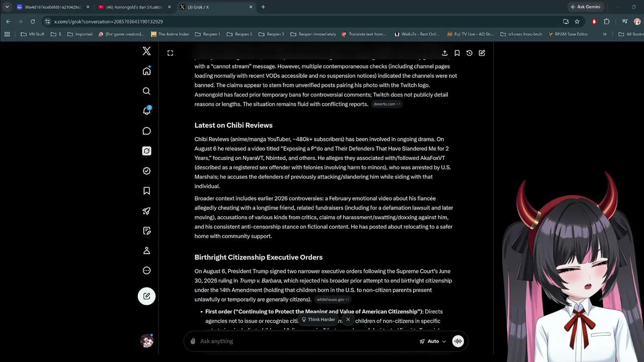
Task: Open Imported bookmarks folder
Action: pos(80,34)
